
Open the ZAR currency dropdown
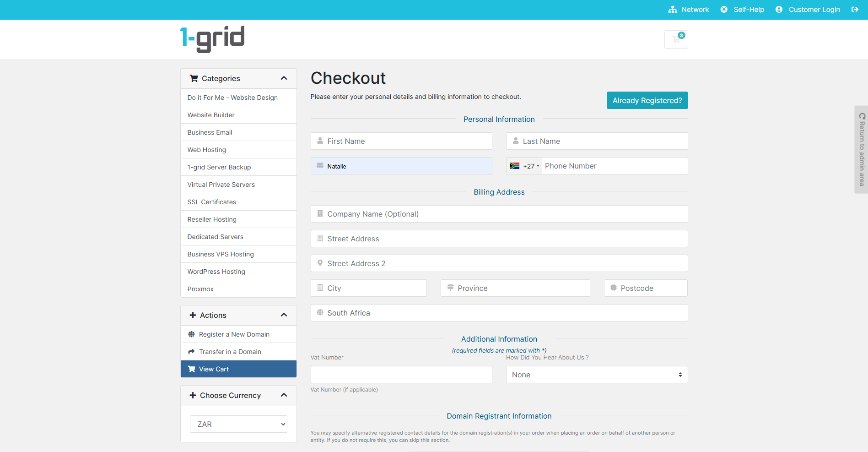pos(238,424)
